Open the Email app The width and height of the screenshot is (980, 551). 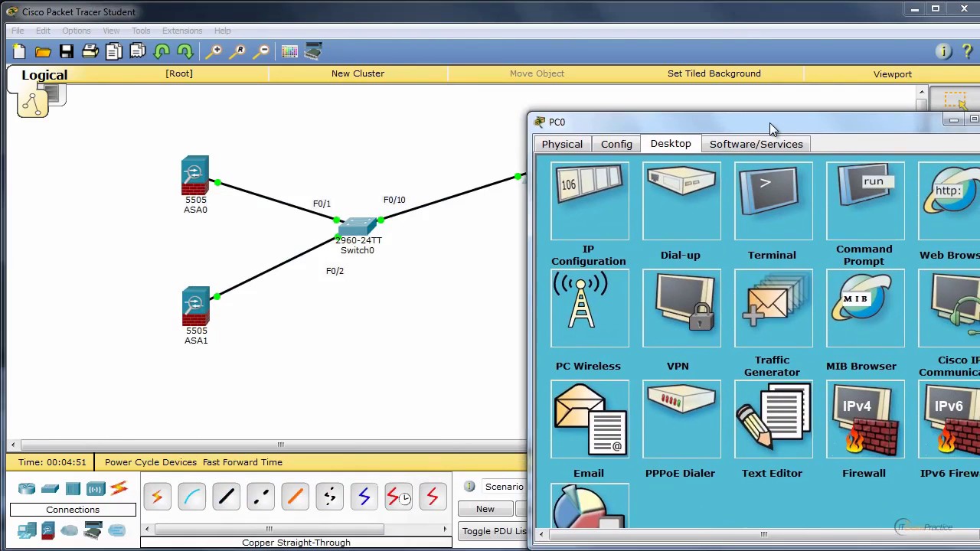pos(590,419)
